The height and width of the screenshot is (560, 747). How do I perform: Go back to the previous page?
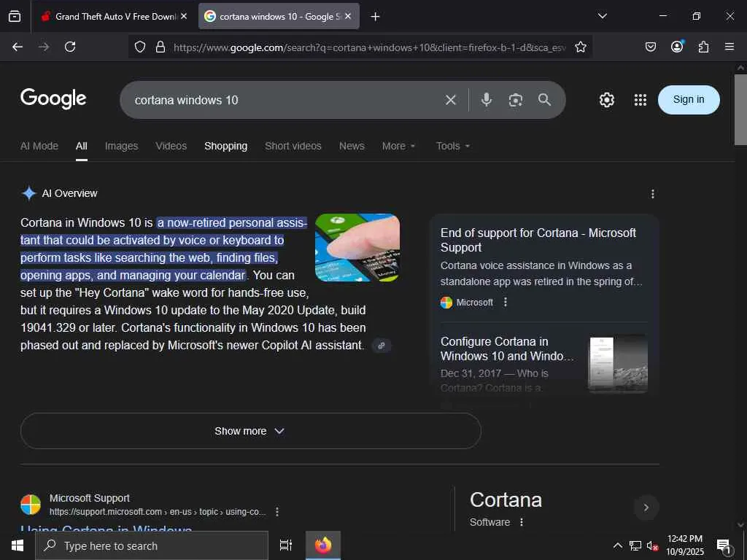click(x=18, y=47)
